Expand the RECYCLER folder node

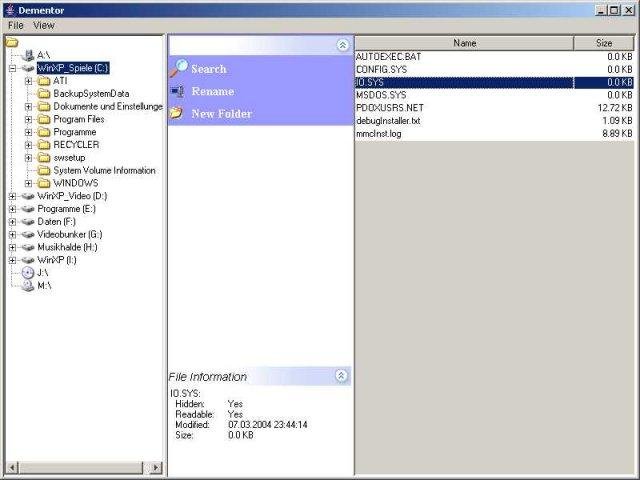(28, 145)
